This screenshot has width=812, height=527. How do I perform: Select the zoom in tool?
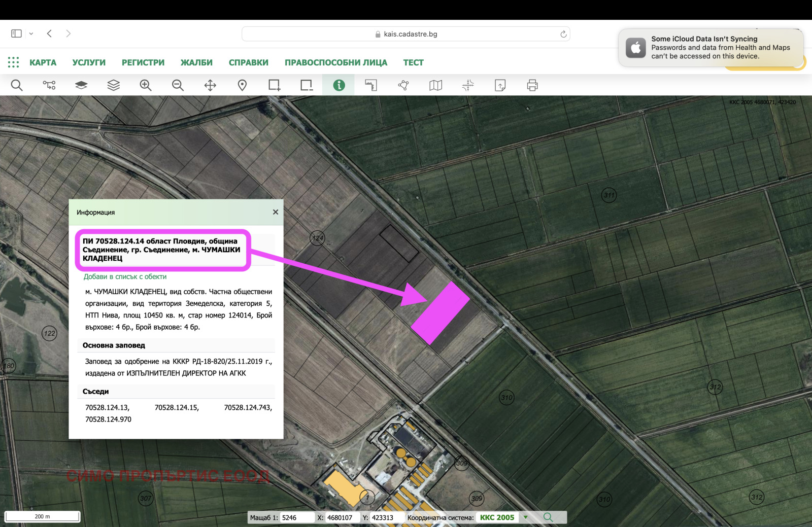point(146,85)
